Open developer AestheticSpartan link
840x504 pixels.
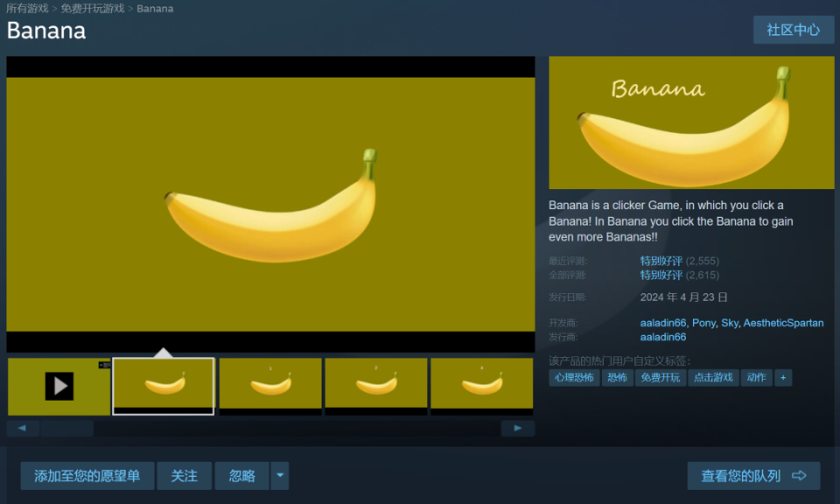(783, 323)
